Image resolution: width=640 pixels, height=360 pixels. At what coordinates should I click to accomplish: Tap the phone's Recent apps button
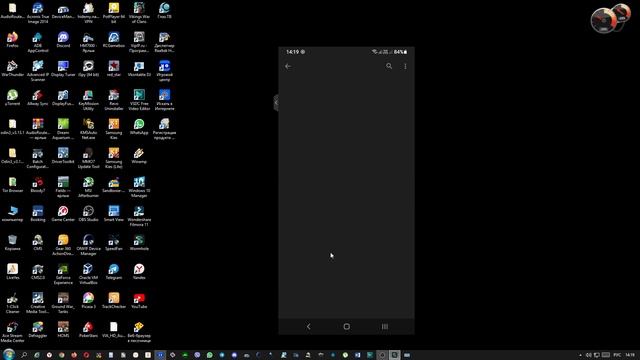click(x=385, y=327)
